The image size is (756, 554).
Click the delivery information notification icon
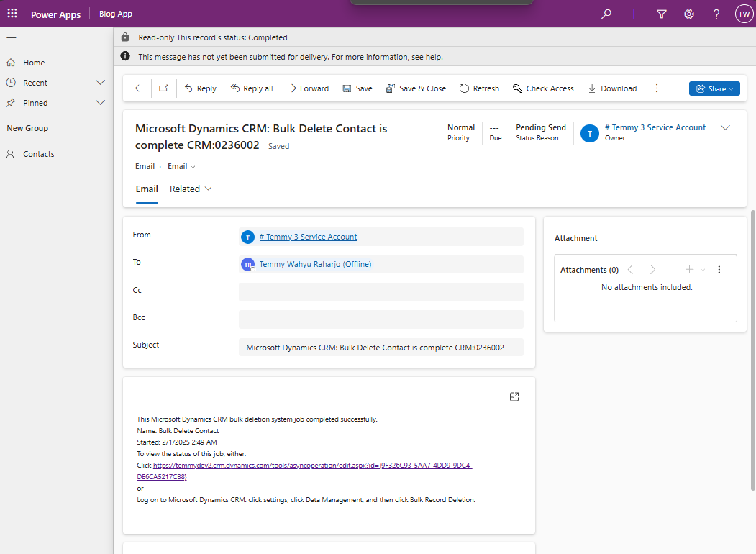point(125,56)
